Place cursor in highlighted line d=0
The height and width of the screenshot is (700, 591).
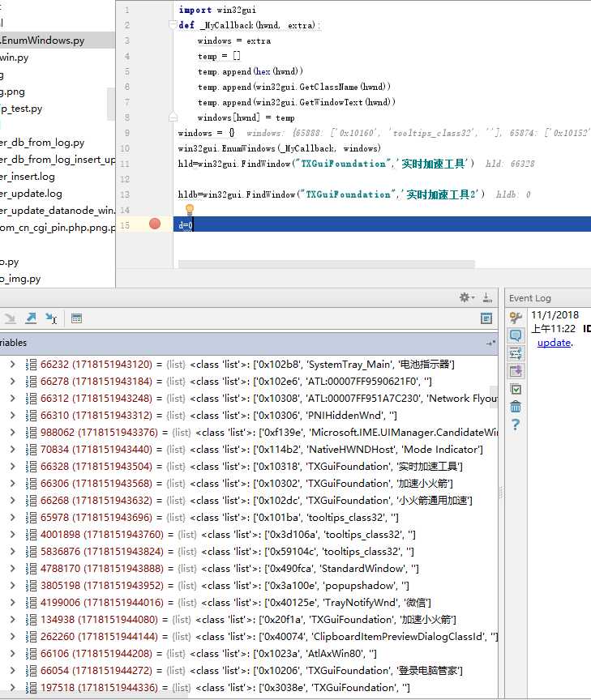[382, 224]
